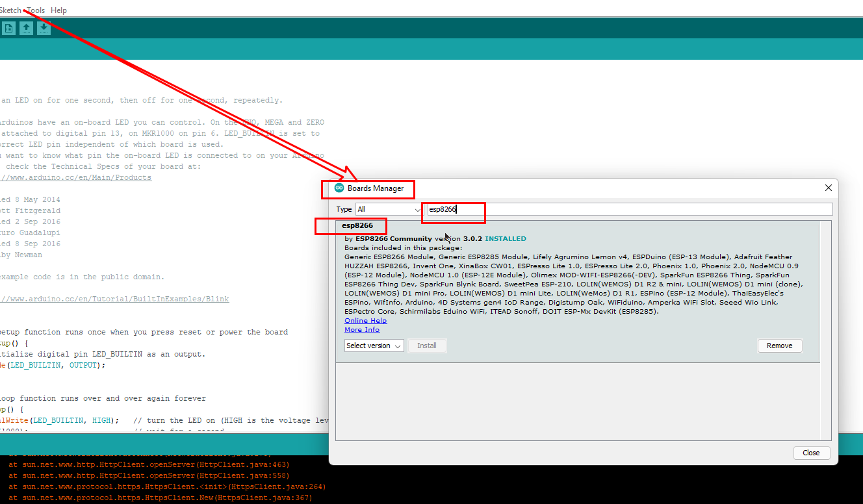Click the Arduino logo in Boards Manager title
This screenshot has height=504, width=863.
tap(339, 188)
